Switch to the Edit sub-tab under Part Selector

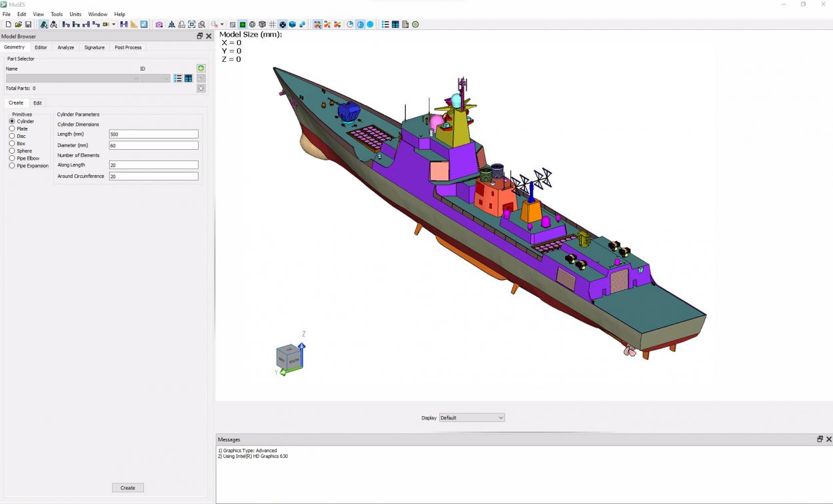click(x=37, y=103)
